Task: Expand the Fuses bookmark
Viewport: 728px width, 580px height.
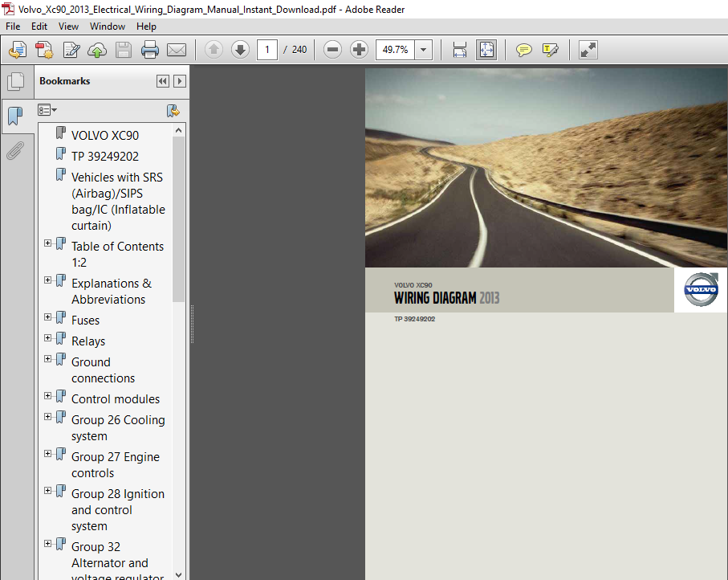Action: (x=47, y=317)
